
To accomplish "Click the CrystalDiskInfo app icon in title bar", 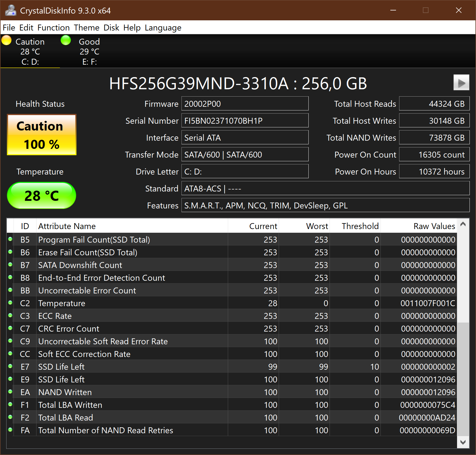I will 10,10.
